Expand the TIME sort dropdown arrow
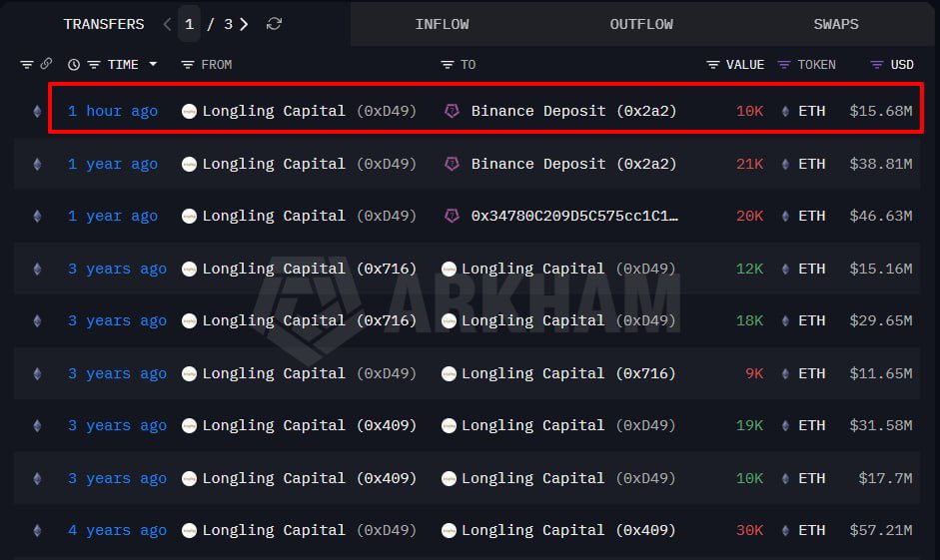Image resolution: width=940 pixels, height=560 pixels. coord(153,64)
